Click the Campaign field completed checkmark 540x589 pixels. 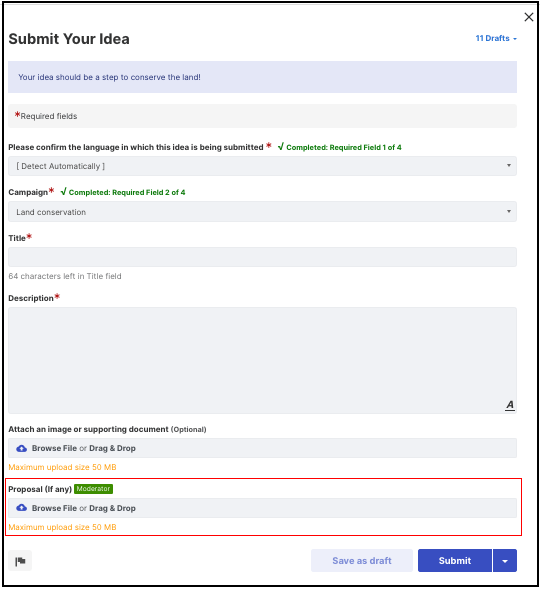63,192
